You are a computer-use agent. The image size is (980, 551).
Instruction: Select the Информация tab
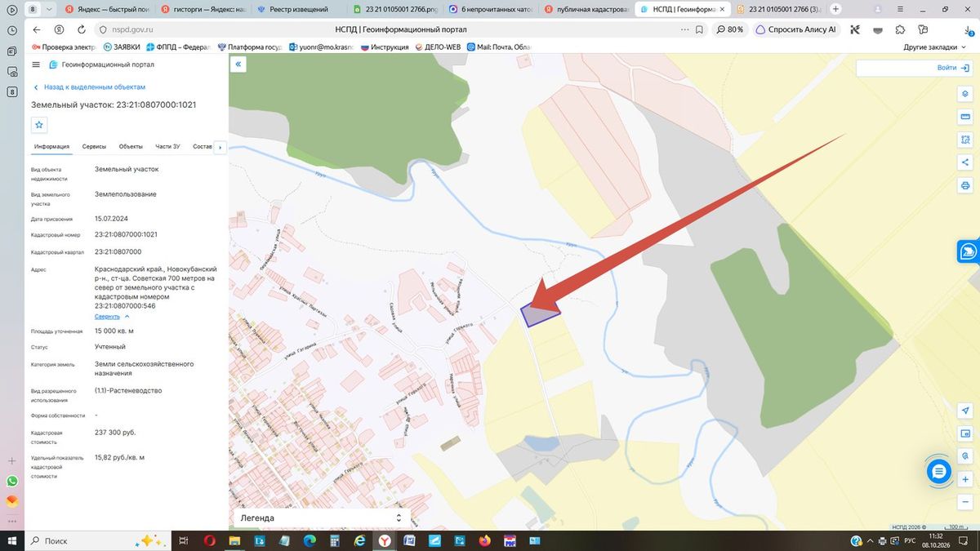[x=51, y=147]
